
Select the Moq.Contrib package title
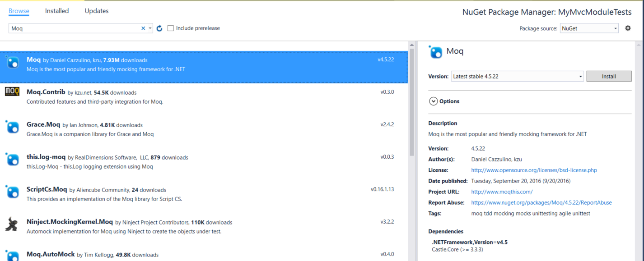pyautogui.click(x=46, y=92)
